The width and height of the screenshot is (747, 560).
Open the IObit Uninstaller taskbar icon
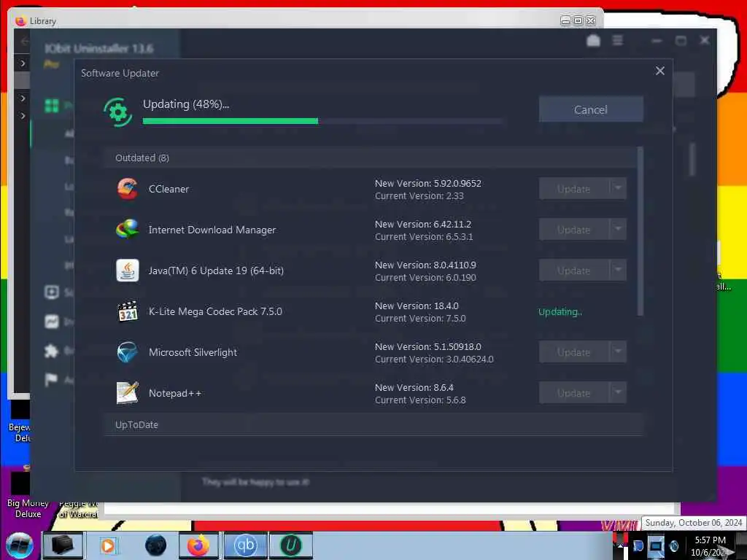[291, 545]
